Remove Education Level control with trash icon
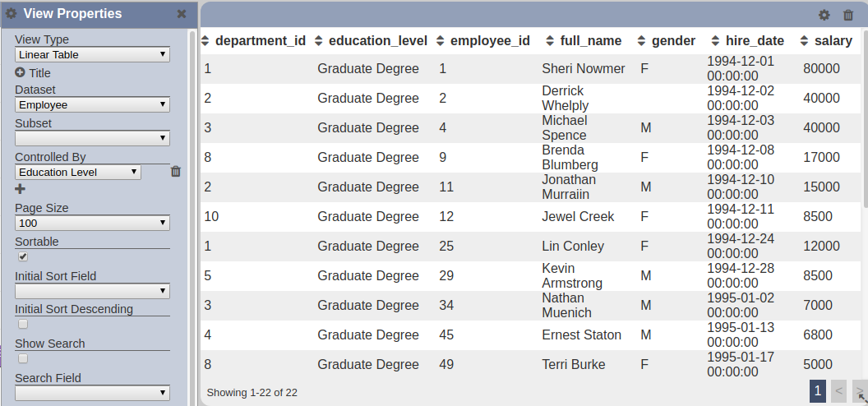This screenshot has width=868, height=406. (x=175, y=172)
